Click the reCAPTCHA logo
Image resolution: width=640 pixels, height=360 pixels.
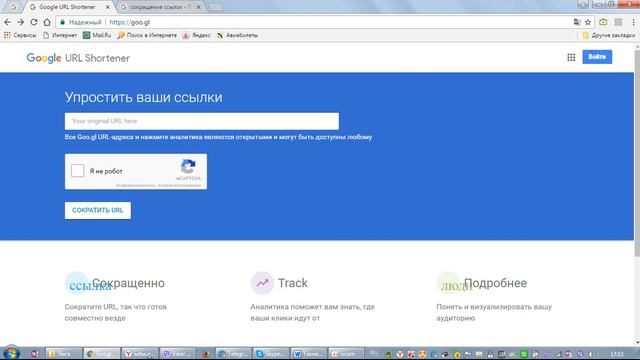(188, 167)
